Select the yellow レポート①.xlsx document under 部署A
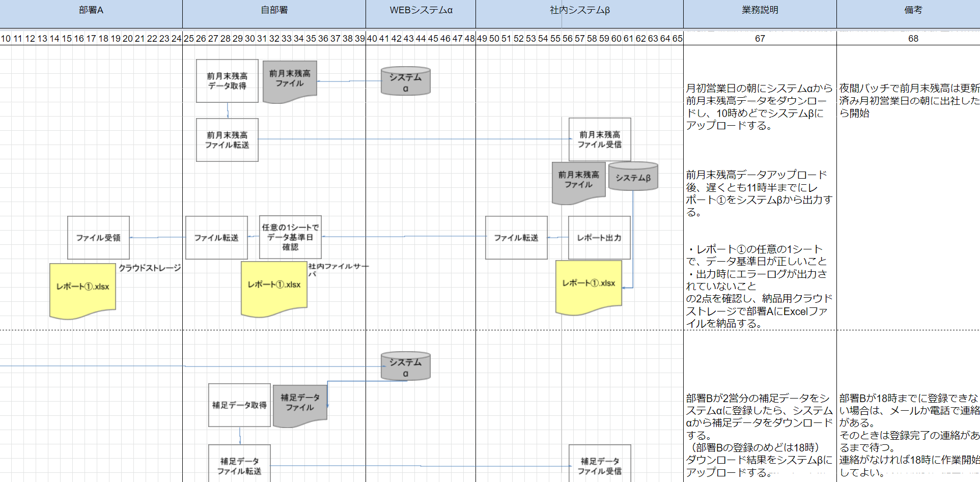The height and width of the screenshot is (482, 980). point(82,289)
